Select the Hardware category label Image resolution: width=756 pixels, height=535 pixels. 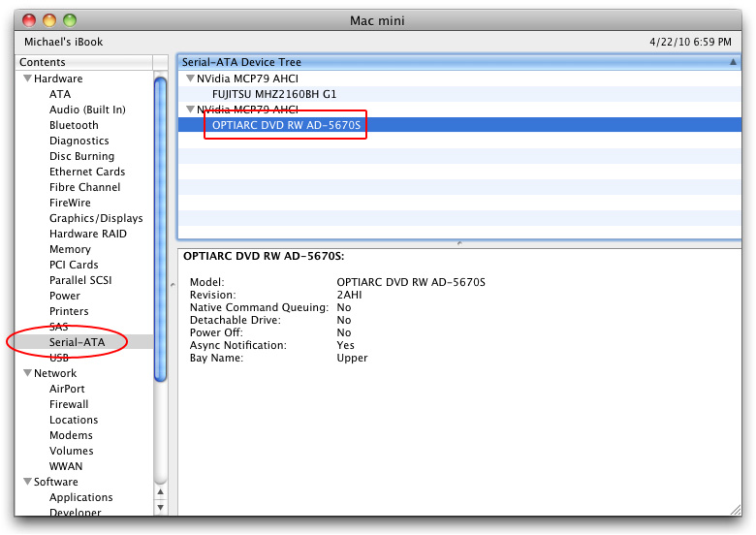(x=58, y=79)
